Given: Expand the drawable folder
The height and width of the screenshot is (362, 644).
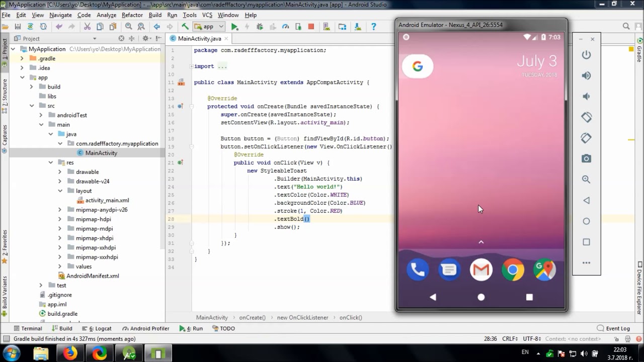Looking at the screenshot, I should (60, 172).
